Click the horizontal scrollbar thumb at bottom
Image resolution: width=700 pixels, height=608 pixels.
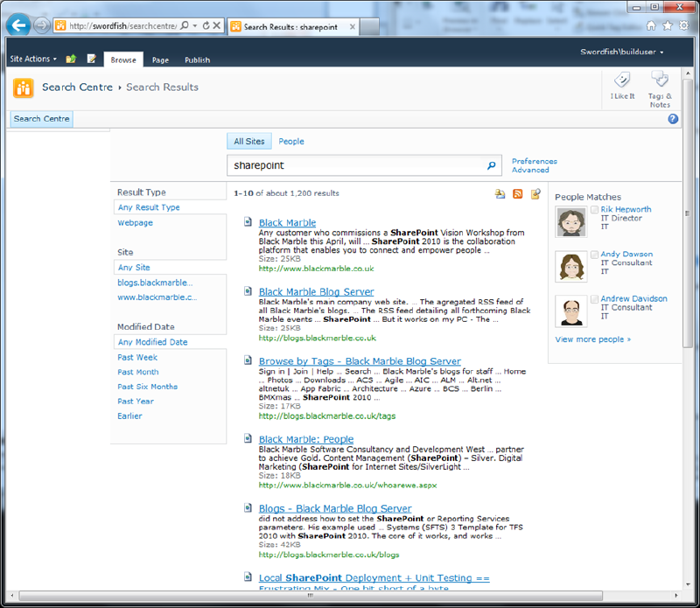click(311, 596)
